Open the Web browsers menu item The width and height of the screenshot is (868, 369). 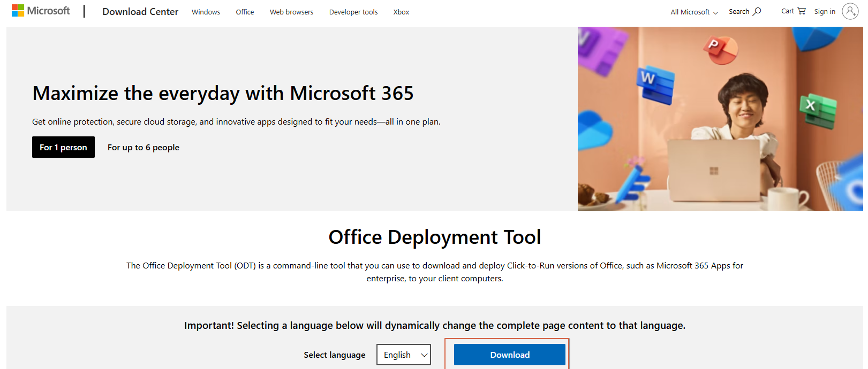click(x=291, y=12)
